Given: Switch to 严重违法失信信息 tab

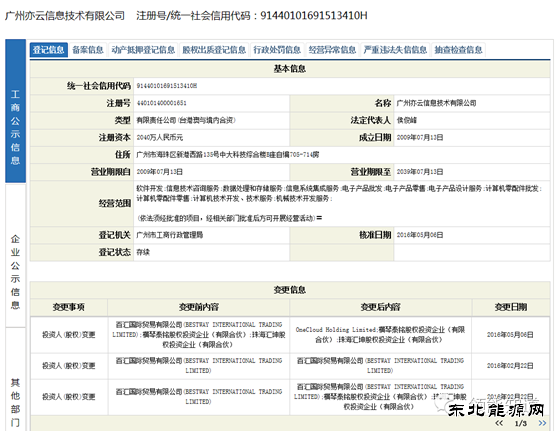Looking at the screenshot, I should [x=395, y=50].
